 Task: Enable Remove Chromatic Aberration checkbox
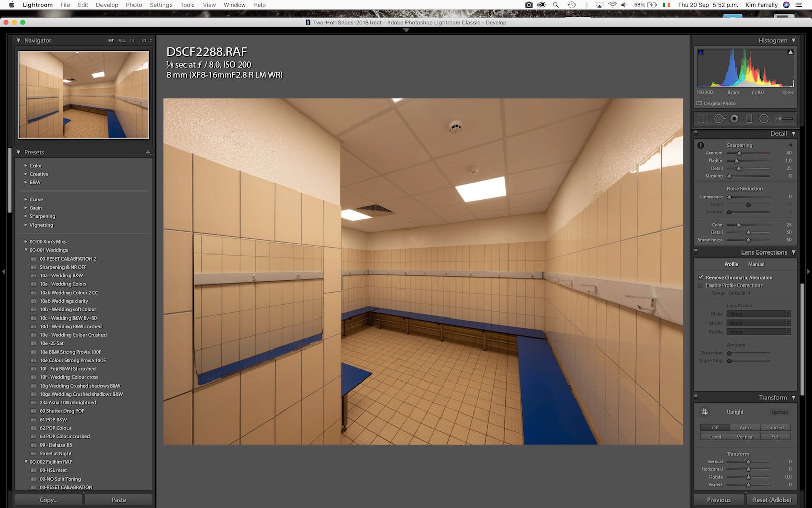point(701,277)
